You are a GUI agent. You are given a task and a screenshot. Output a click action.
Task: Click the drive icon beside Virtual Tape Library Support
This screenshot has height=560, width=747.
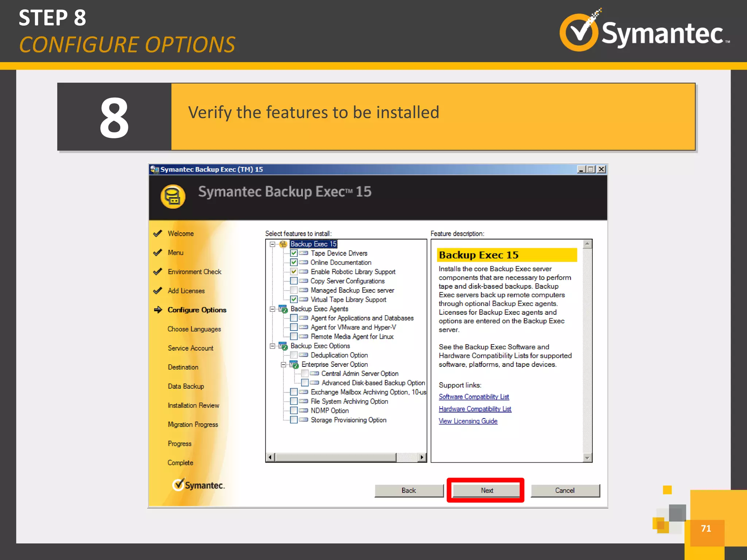click(x=303, y=300)
